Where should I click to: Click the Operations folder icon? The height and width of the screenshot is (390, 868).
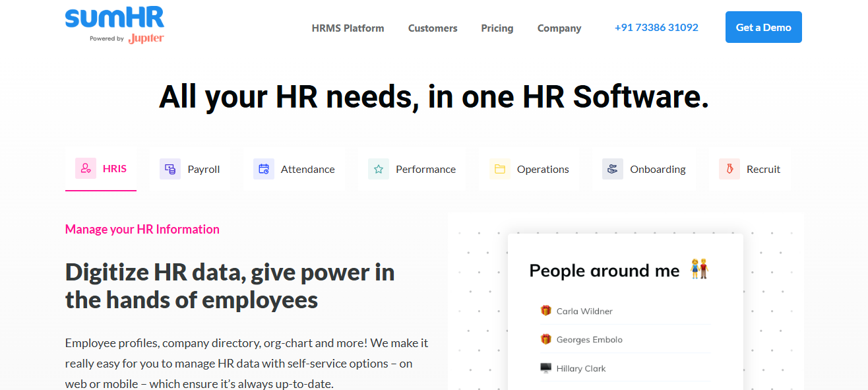(x=500, y=169)
